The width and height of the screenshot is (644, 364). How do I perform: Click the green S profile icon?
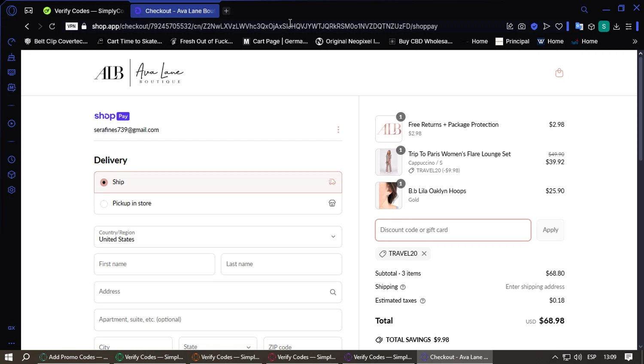(x=604, y=26)
